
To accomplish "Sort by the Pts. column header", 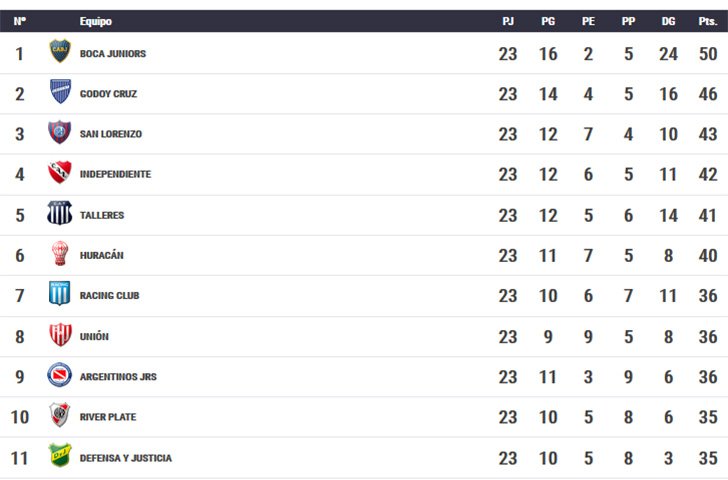I will coord(708,21).
